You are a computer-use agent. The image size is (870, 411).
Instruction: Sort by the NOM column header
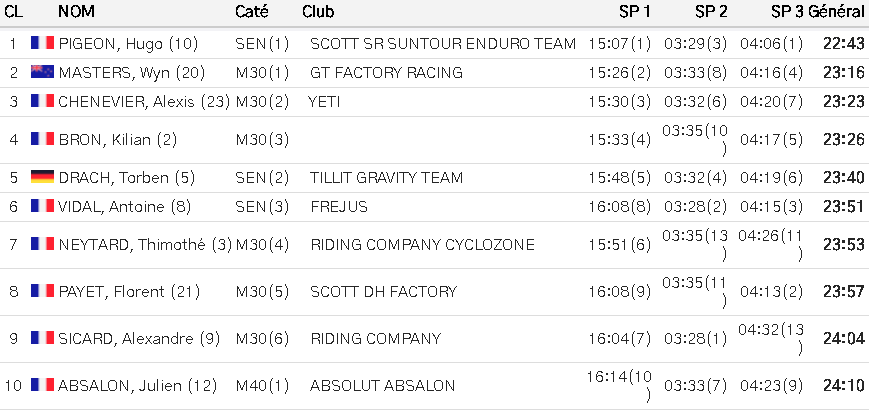point(77,12)
